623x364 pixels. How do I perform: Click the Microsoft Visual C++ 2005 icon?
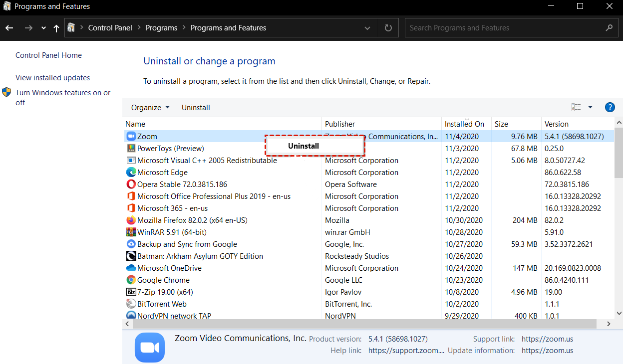pos(131,160)
